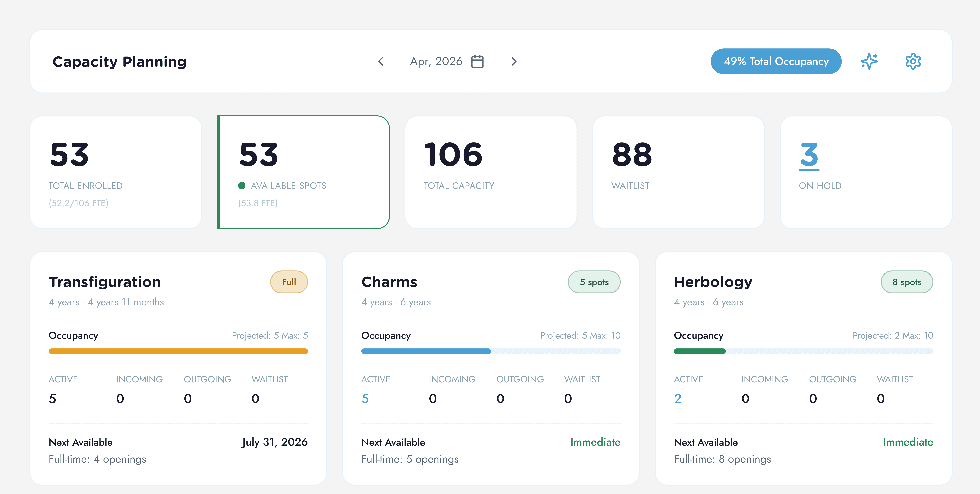
Task: Click the Charms 5 spots badge
Action: click(x=594, y=282)
